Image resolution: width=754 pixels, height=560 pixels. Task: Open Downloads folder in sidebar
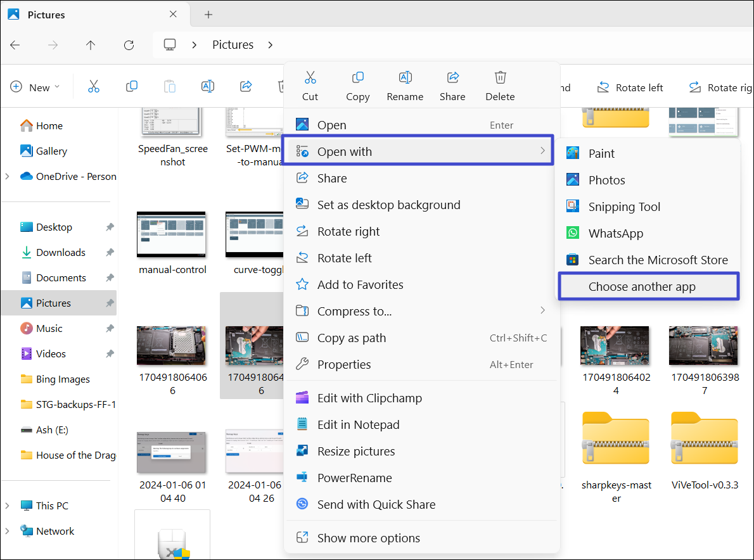pos(60,252)
